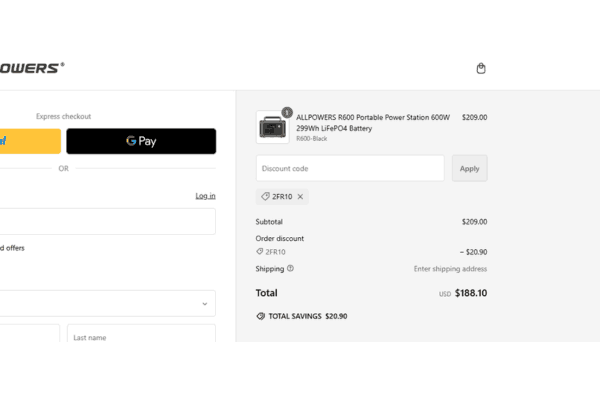Click the USD $188.10 total amount
The height and width of the screenshot is (400, 600).
470,294
